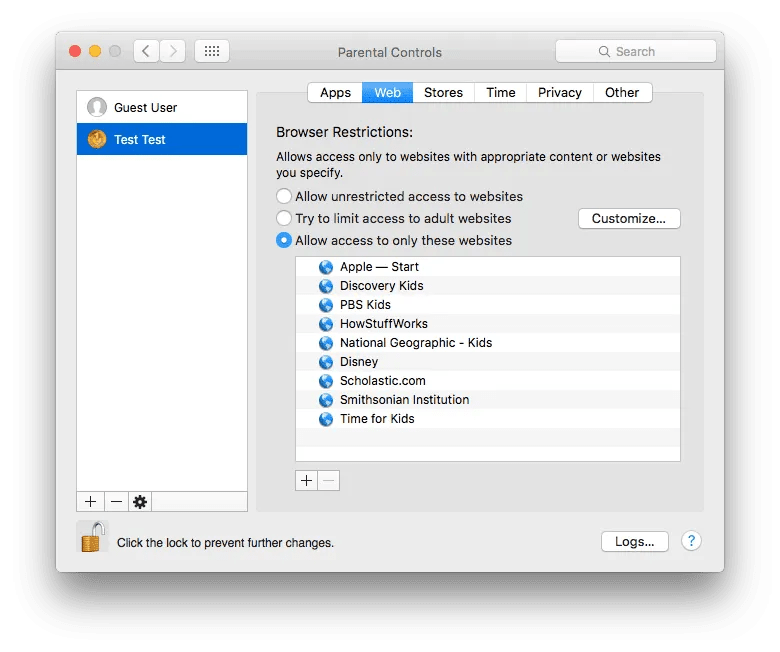Image resolution: width=780 pixels, height=652 pixels.
Task: Select the Apple — Start website entry
Action: [x=488, y=267]
